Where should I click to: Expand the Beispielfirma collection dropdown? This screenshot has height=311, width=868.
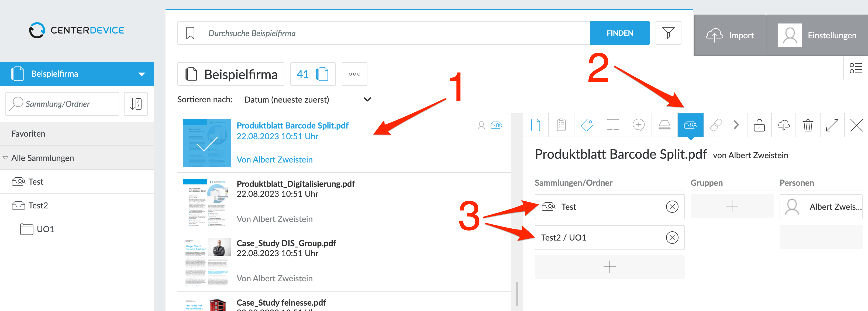coord(142,74)
